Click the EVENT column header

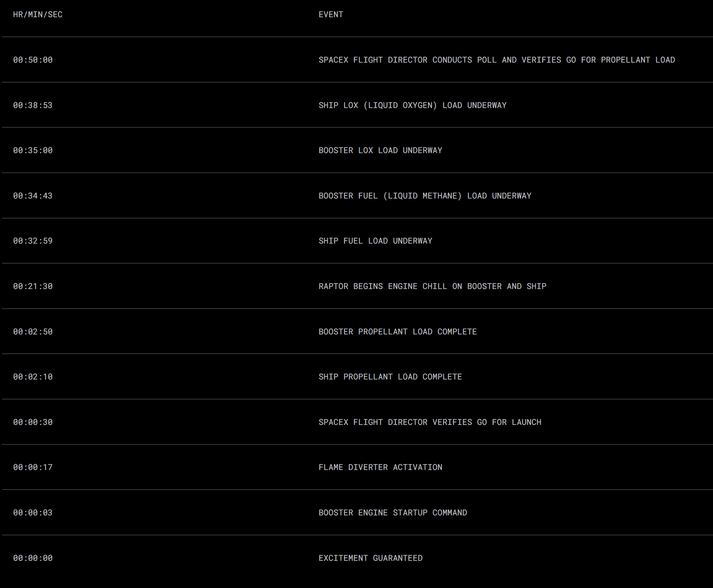click(331, 14)
